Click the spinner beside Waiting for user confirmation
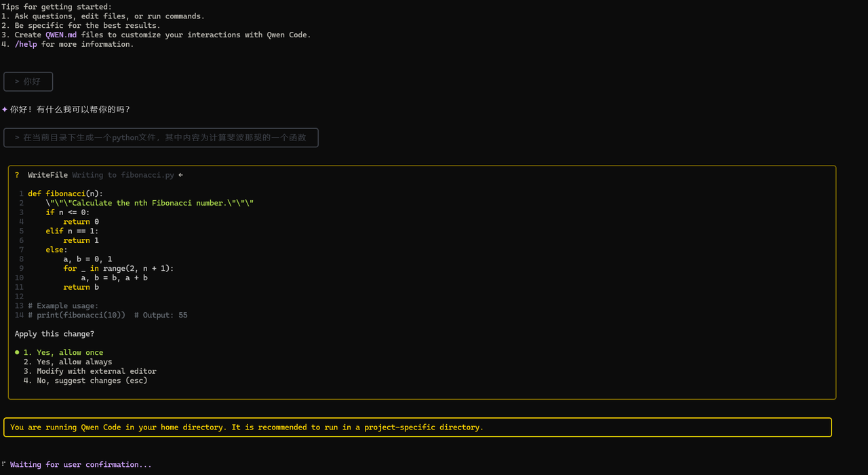Image resolution: width=868 pixels, height=475 pixels. 3,464
